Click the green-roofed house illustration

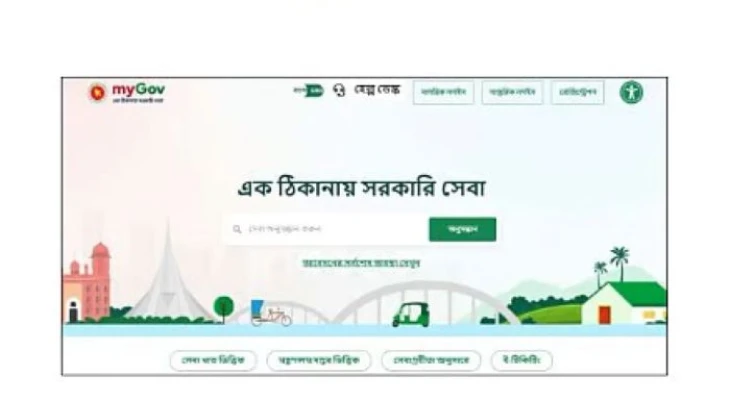pos(624,303)
